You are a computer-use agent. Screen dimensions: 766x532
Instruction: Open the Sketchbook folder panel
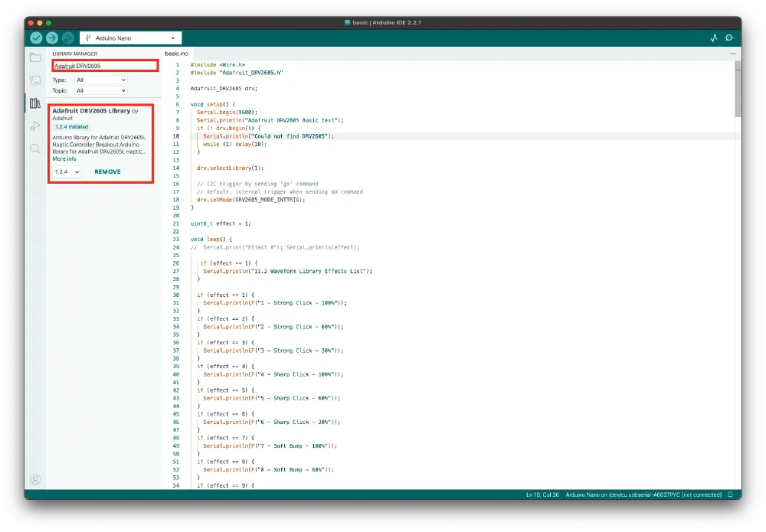point(35,57)
